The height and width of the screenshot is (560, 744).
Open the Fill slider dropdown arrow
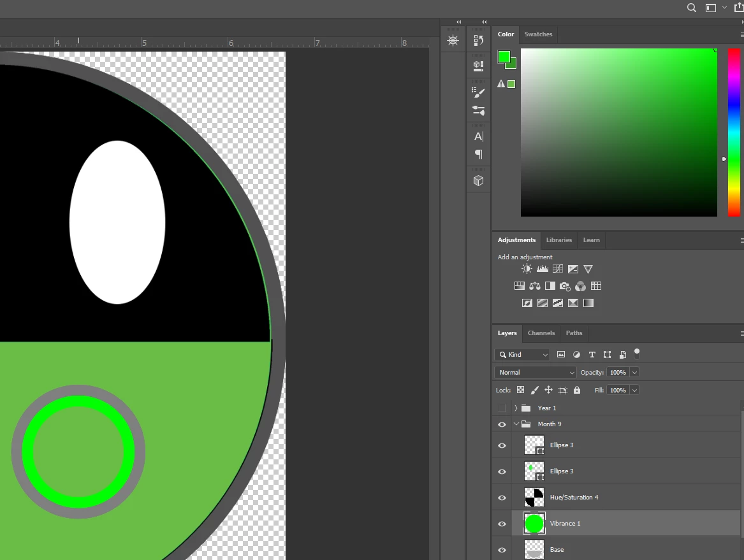point(634,391)
